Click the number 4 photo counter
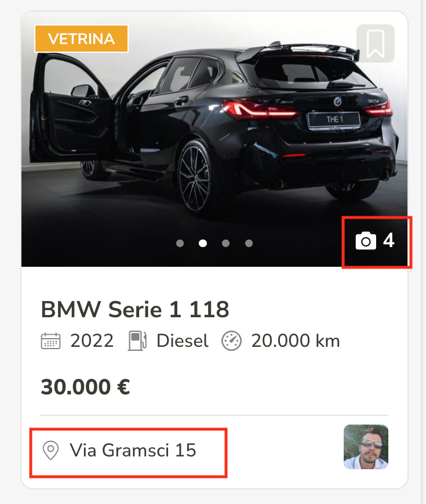 click(389, 241)
